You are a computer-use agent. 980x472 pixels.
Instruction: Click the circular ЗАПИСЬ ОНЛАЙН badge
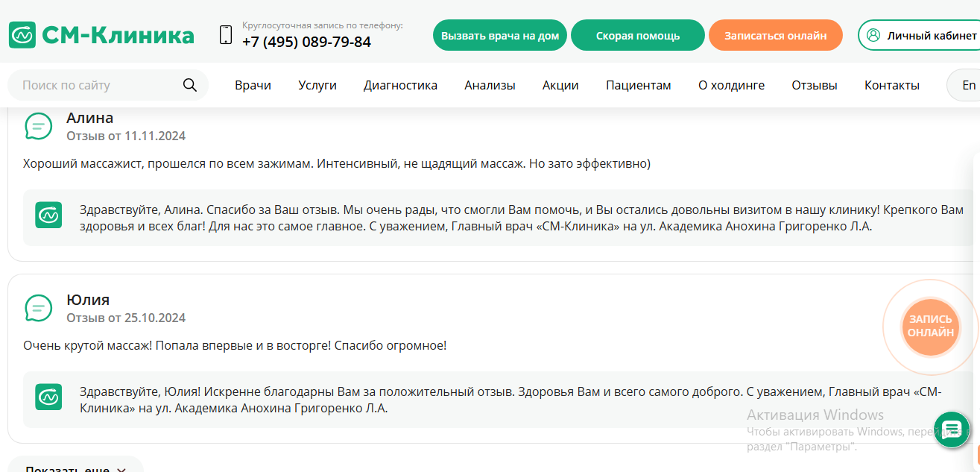click(929, 326)
